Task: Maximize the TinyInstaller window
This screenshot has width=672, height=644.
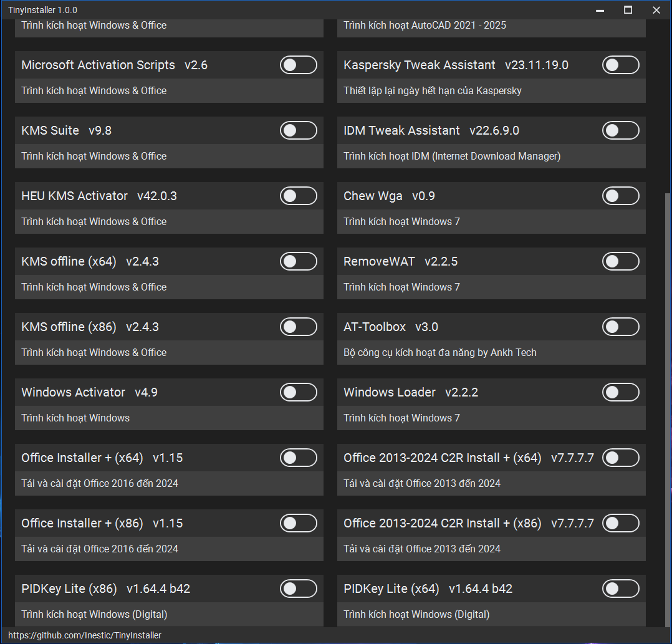Action: (x=628, y=10)
